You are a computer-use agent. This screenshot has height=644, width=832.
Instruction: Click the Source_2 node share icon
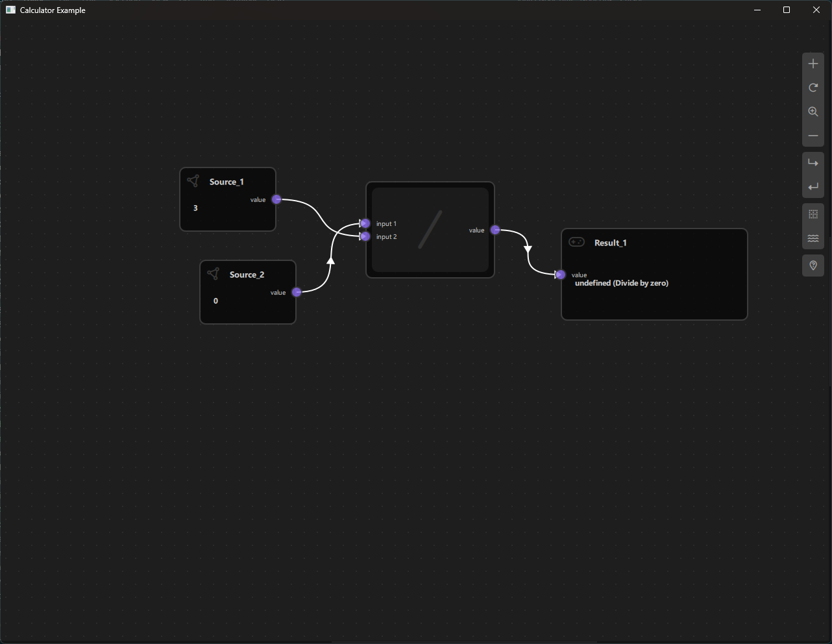pyautogui.click(x=213, y=274)
